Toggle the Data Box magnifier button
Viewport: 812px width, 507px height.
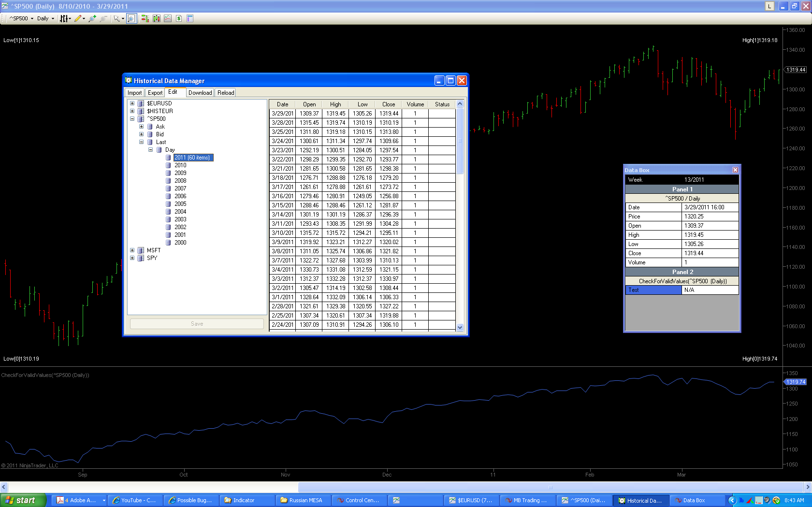click(131, 18)
